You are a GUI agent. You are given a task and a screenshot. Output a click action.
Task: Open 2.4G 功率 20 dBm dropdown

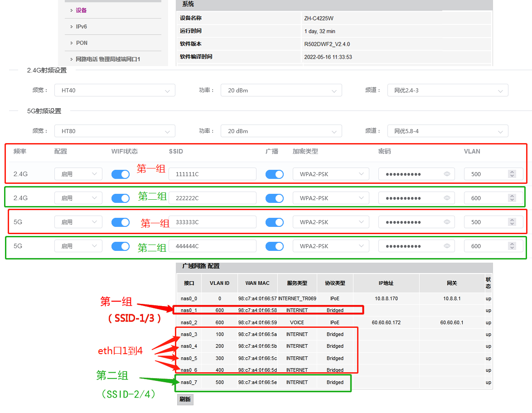[281, 90]
